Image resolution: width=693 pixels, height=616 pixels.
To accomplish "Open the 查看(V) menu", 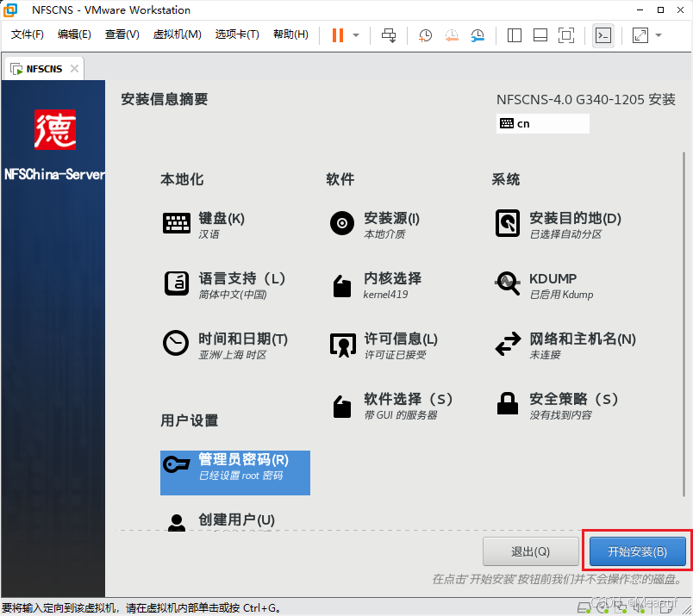I will pyautogui.click(x=122, y=34).
